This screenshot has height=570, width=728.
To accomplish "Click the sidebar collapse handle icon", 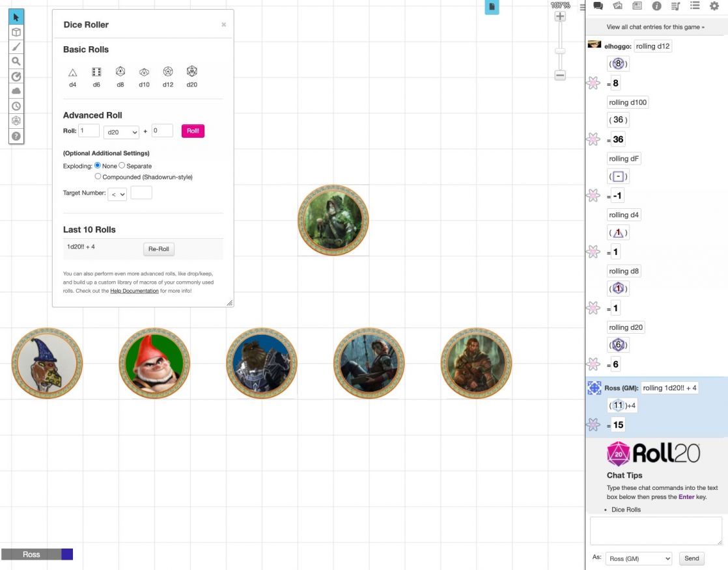I will [582, 7].
